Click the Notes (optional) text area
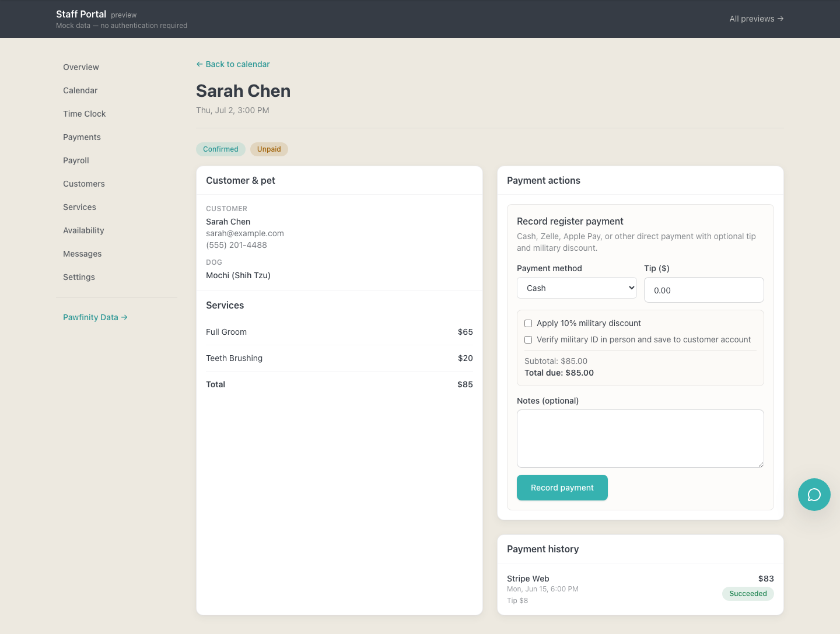This screenshot has width=840, height=634. [640, 439]
